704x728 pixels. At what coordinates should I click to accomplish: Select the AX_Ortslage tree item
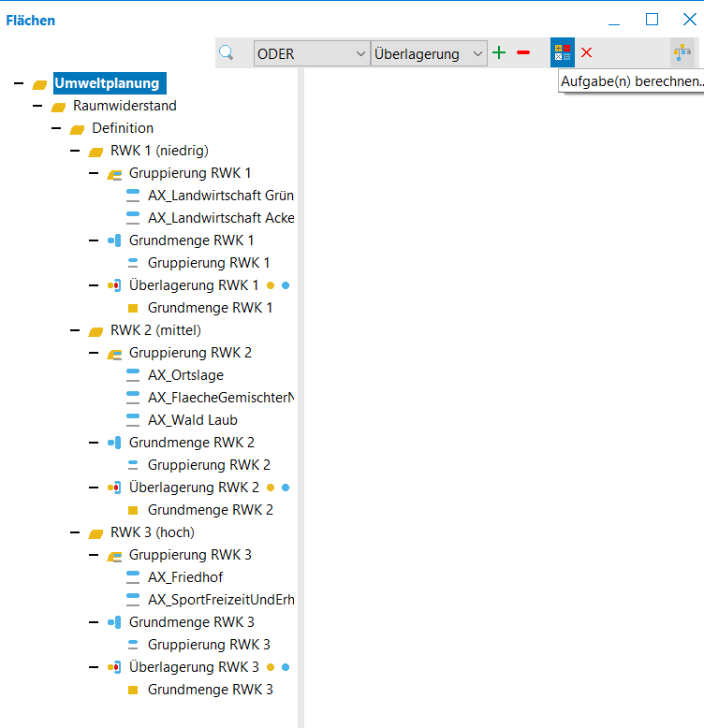click(185, 375)
